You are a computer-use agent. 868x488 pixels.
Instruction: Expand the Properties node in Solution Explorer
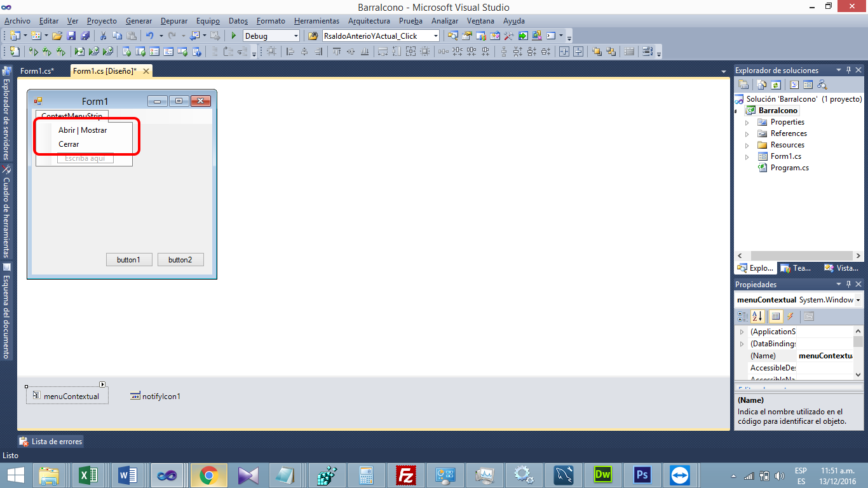pyautogui.click(x=747, y=122)
